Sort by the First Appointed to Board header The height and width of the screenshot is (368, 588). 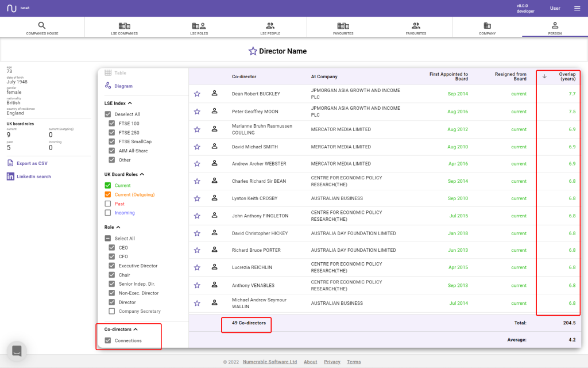(x=448, y=76)
